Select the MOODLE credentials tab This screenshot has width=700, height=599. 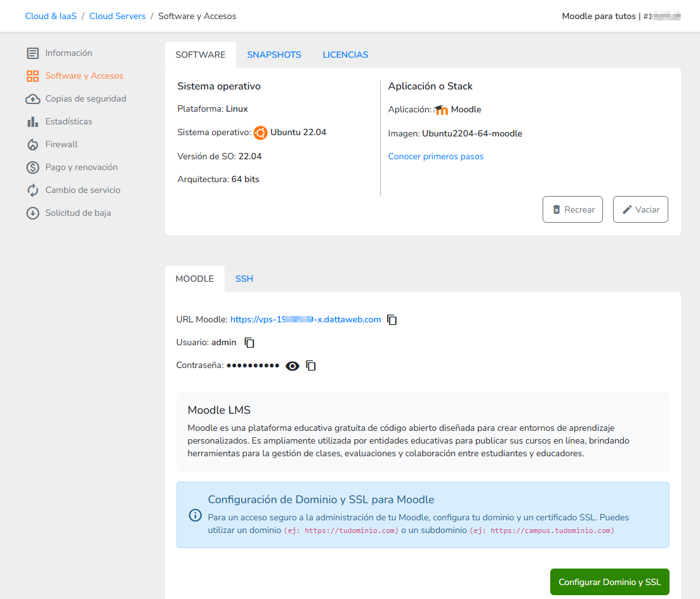pyautogui.click(x=195, y=279)
